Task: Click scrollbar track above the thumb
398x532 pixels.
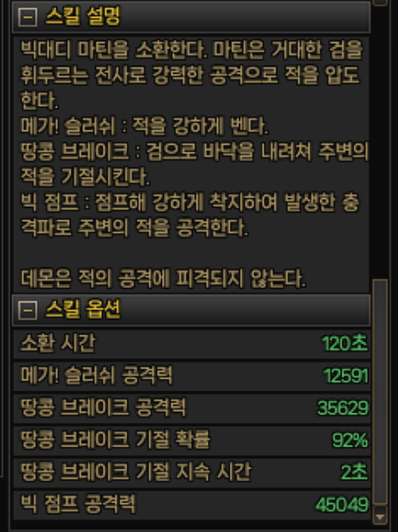Action: click(380, 143)
